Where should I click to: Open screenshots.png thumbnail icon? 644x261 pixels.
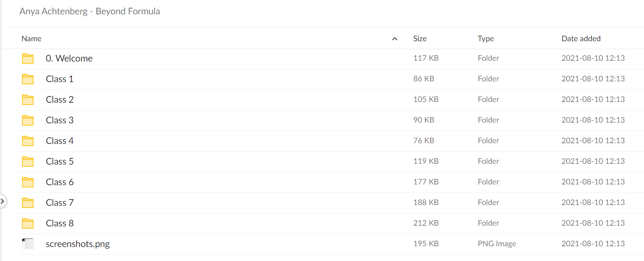pos(28,244)
